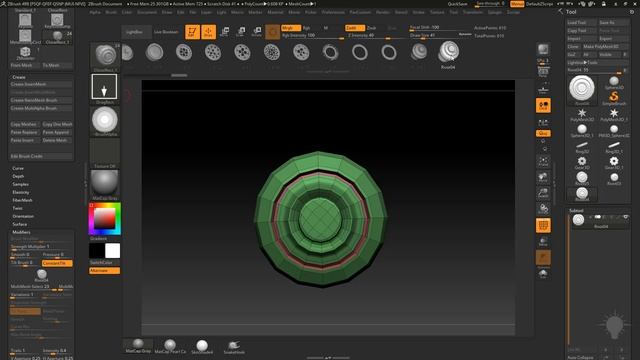Expand the Elasticity brush section
Screen dimensions: 640x360
[x=21, y=192]
